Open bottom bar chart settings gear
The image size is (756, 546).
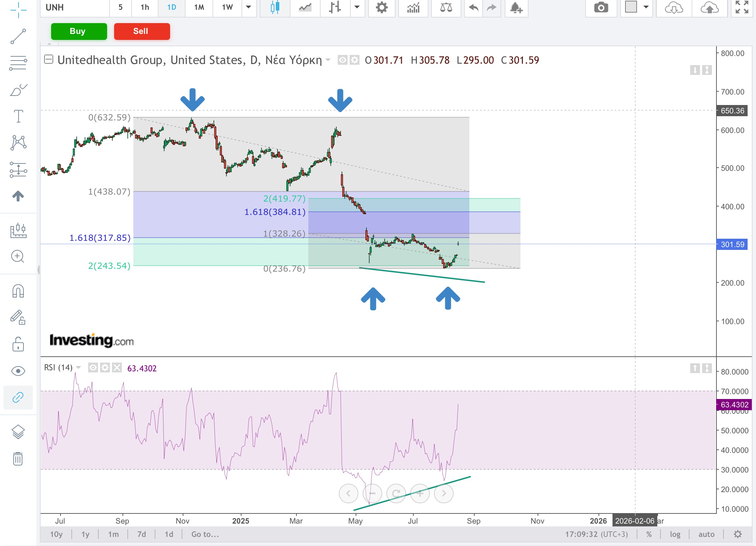tap(738, 534)
